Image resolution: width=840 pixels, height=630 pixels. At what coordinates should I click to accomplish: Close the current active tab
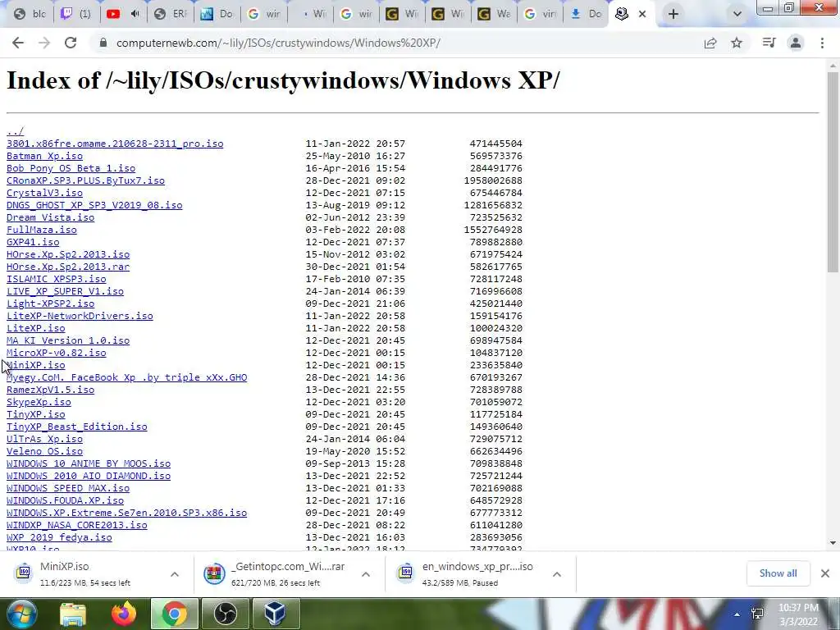(642, 14)
